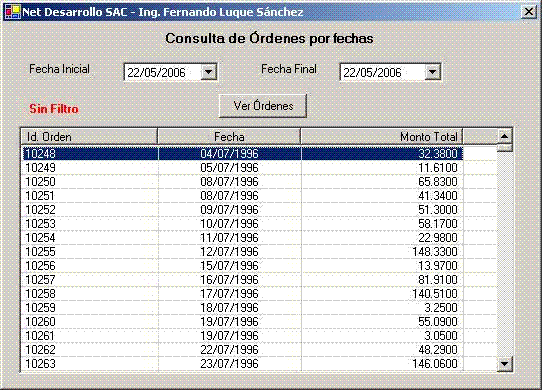Click the vertical scrollbar thumb

point(504,148)
